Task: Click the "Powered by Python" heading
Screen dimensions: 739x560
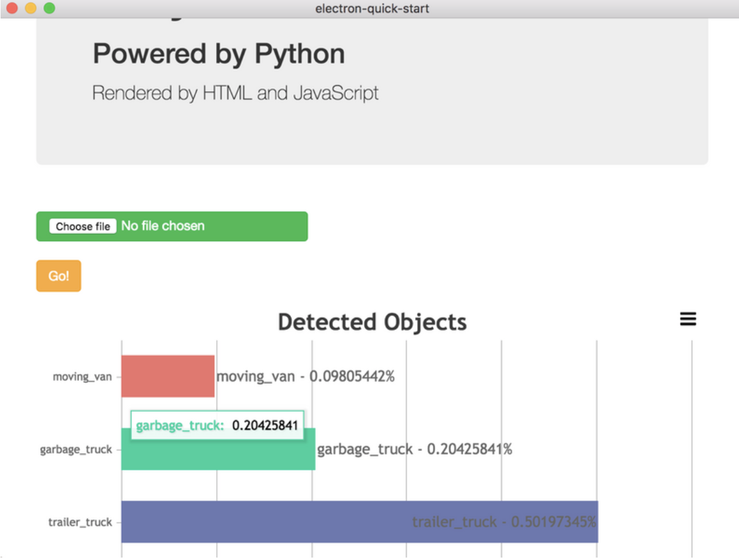Action: [219, 54]
